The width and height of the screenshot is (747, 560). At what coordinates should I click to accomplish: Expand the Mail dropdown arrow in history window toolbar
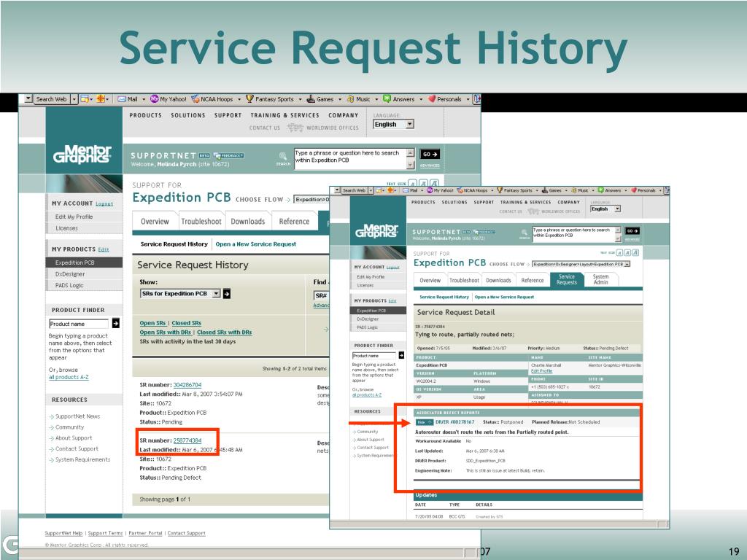pos(144,99)
